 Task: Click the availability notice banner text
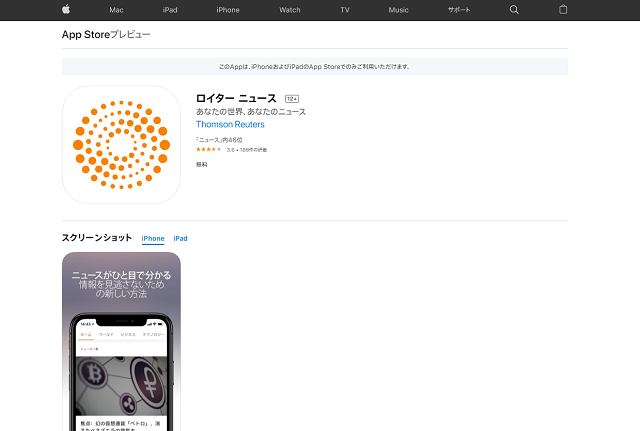(x=315, y=67)
